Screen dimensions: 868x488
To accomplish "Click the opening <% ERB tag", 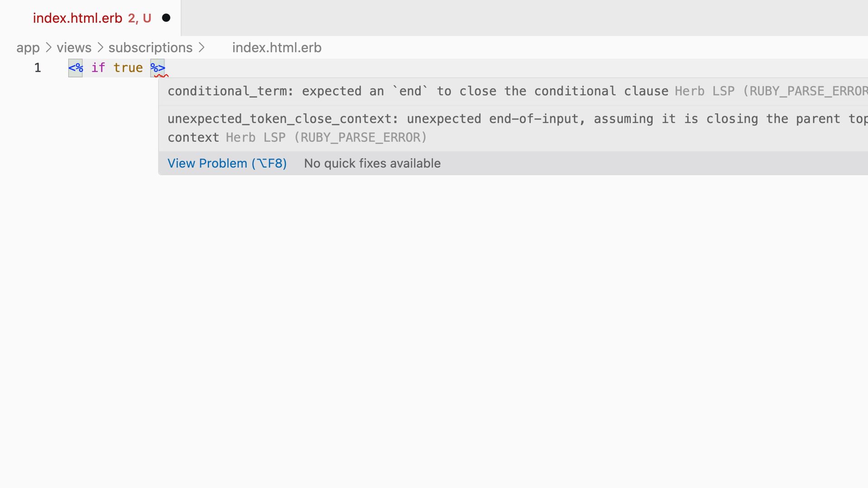I will point(75,68).
